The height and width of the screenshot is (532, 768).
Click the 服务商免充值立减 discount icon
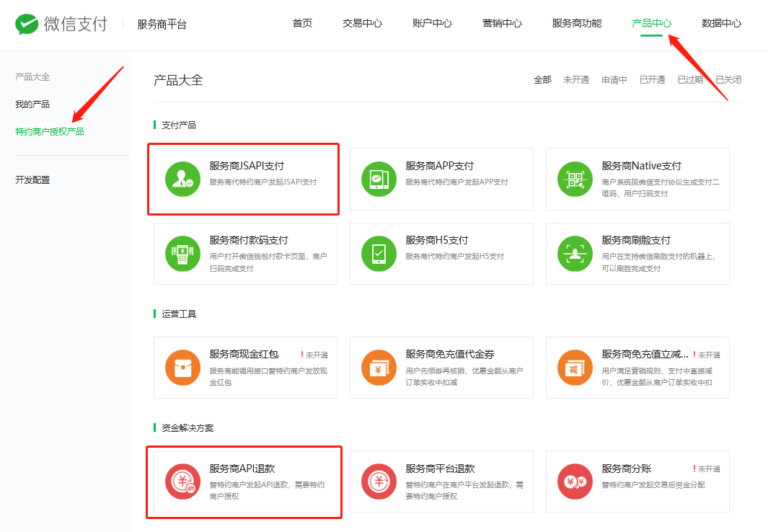point(575,368)
